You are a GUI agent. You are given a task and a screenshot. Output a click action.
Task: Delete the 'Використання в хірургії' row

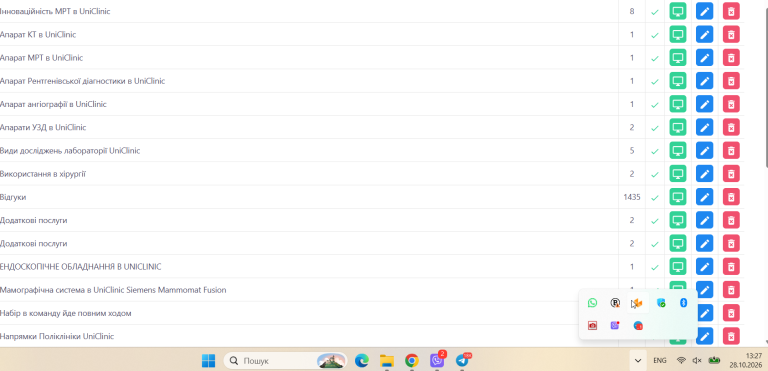[x=731, y=173]
